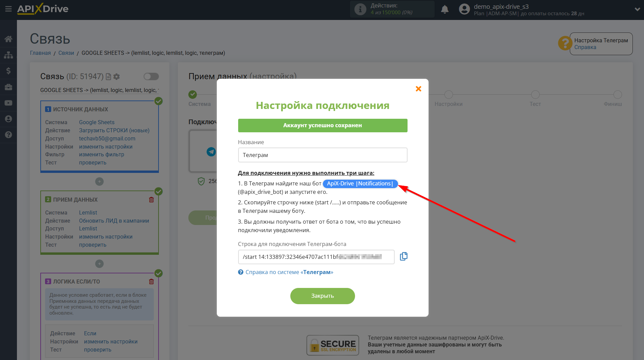The height and width of the screenshot is (360, 644).
Task: Click the Telegram bot connection string field
Action: tap(316, 257)
